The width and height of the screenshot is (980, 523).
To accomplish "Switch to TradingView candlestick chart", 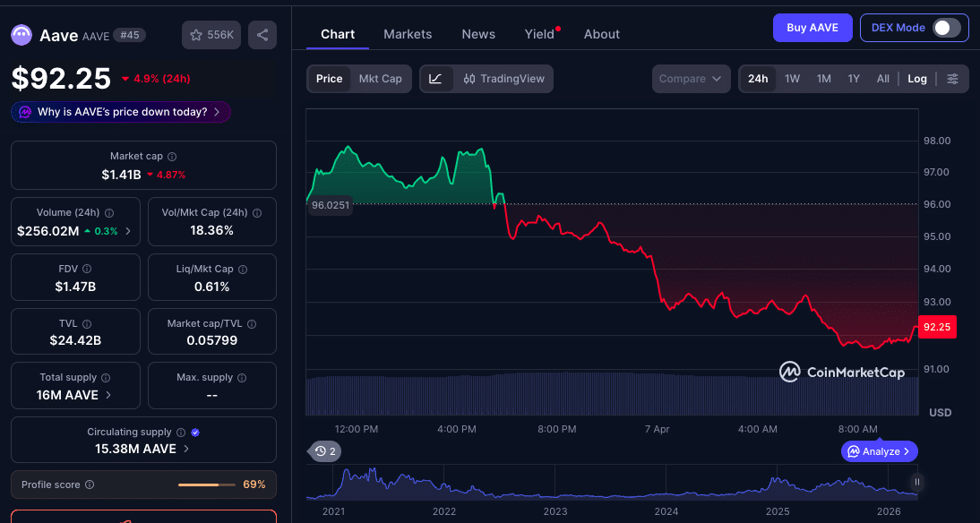I will 503,79.
